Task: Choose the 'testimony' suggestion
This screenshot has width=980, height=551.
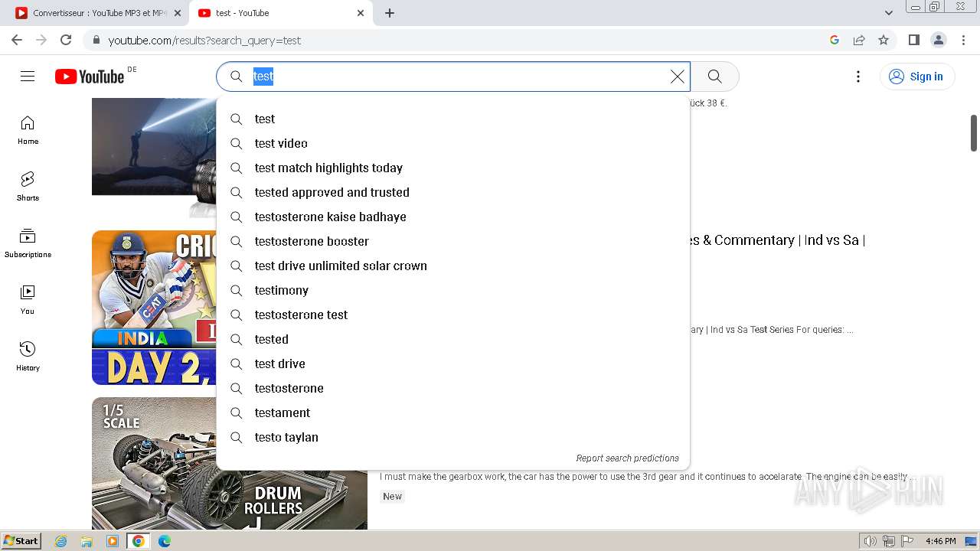Action: (x=453, y=290)
